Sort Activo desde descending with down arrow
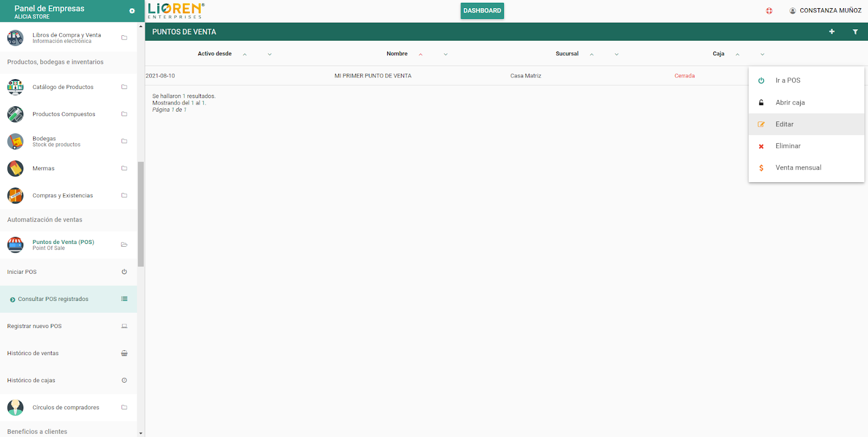 click(x=270, y=54)
